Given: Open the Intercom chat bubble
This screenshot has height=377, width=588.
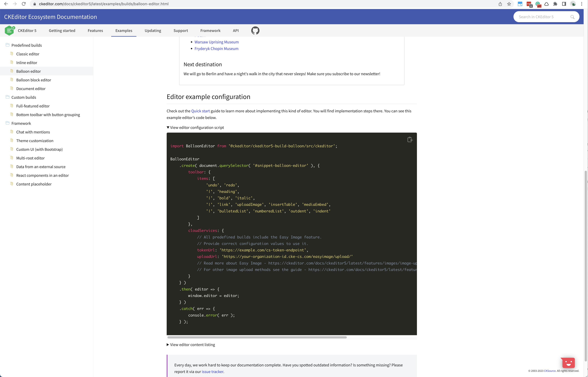Looking at the screenshot, I should tap(568, 363).
